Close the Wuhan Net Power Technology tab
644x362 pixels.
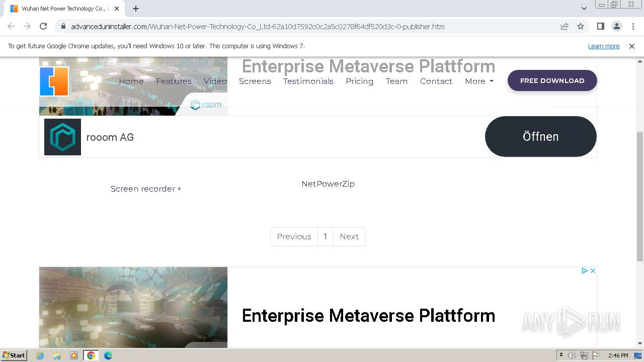click(x=117, y=9)
